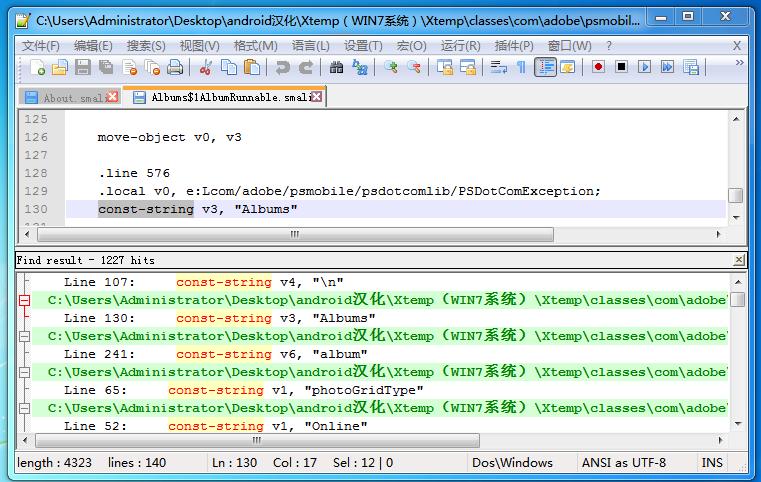Open the 编辑(E) menu
Viewport: 761px width, 482px height.
[x=93, y=46]
